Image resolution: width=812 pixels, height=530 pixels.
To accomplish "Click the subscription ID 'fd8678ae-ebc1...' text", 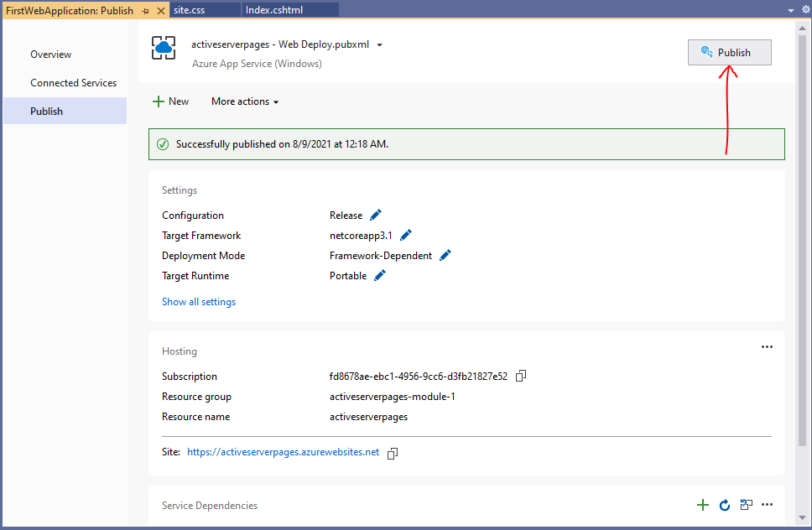I will pyautogui.click(x=419, y=377).
